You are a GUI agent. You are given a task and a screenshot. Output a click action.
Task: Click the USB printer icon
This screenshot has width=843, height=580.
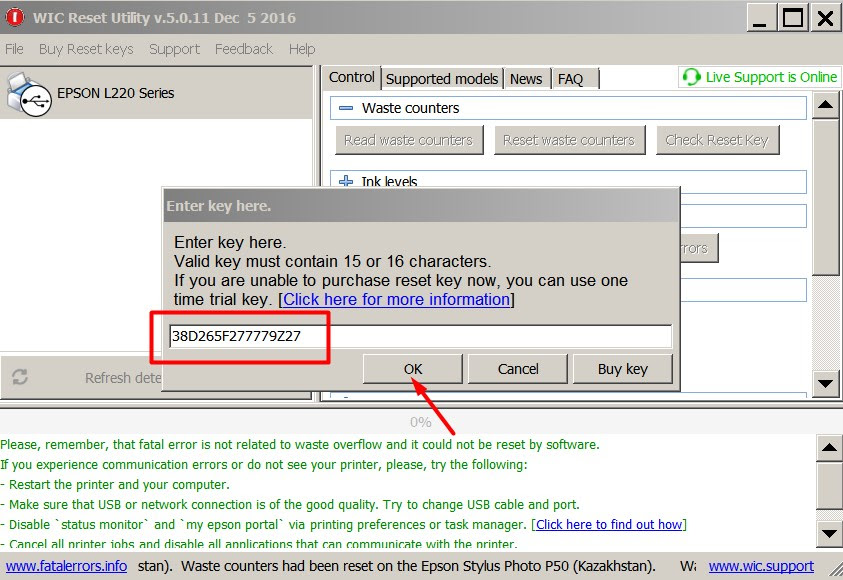click(x=29, y=95)
